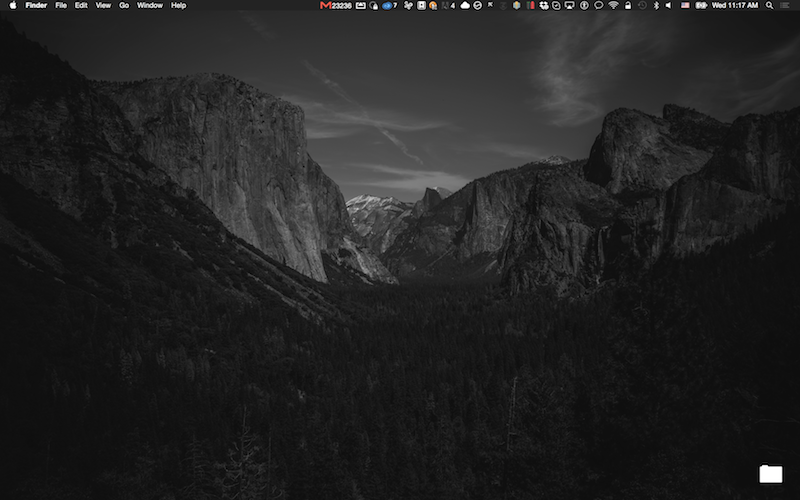Open the Apple menu

(13, 5)
